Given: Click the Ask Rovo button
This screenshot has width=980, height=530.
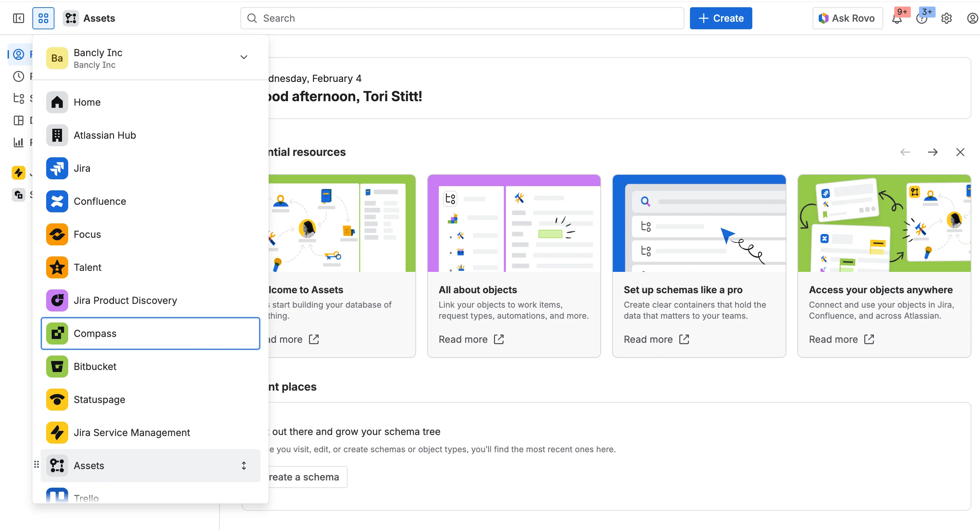Looking at the screenshot, I should tap(847, 18).
